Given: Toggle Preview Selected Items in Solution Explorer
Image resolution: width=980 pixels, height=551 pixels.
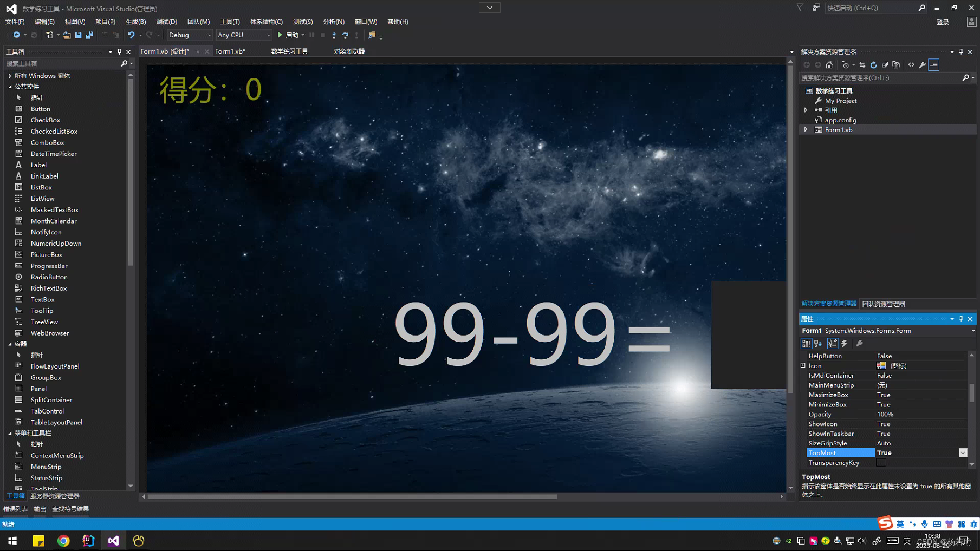Looking at the screenshot, I should pyautogui.click(x=934, y=65).
